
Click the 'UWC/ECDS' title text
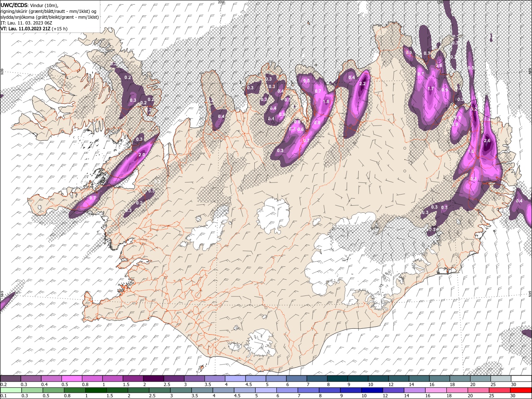pos(14,5)
